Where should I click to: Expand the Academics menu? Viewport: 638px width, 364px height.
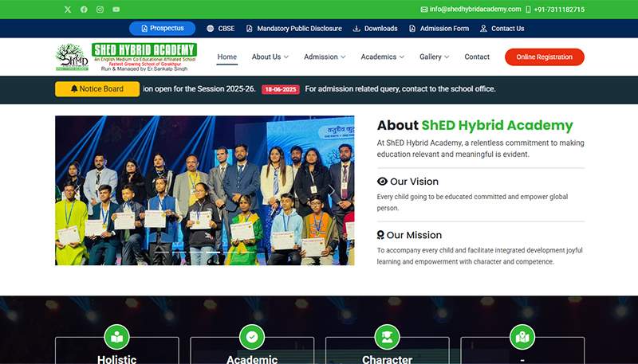382,57
